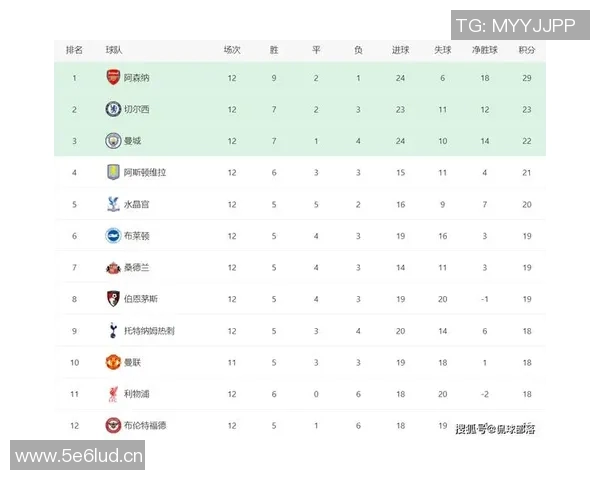
Task: Click the Liverpool club crest icon
Action: click(x=113, y=394)
